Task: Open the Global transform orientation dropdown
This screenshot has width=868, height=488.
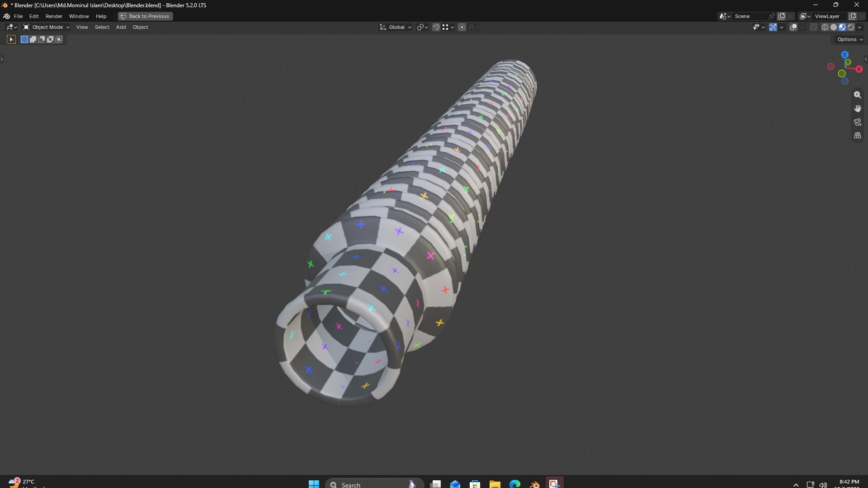Action: (396, 27)
